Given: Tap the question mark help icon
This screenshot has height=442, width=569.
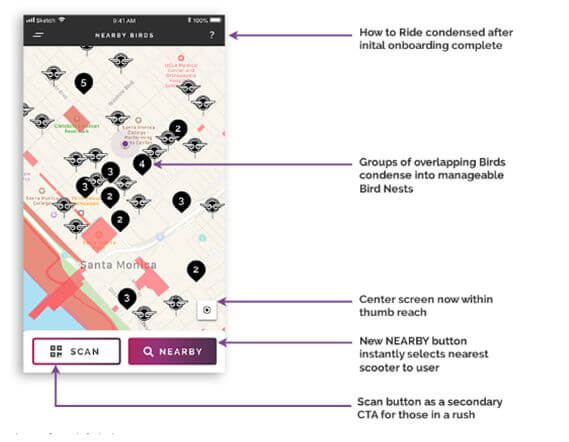Looking at the screenshot, I should pyautogui.click(x=212, y=35).
